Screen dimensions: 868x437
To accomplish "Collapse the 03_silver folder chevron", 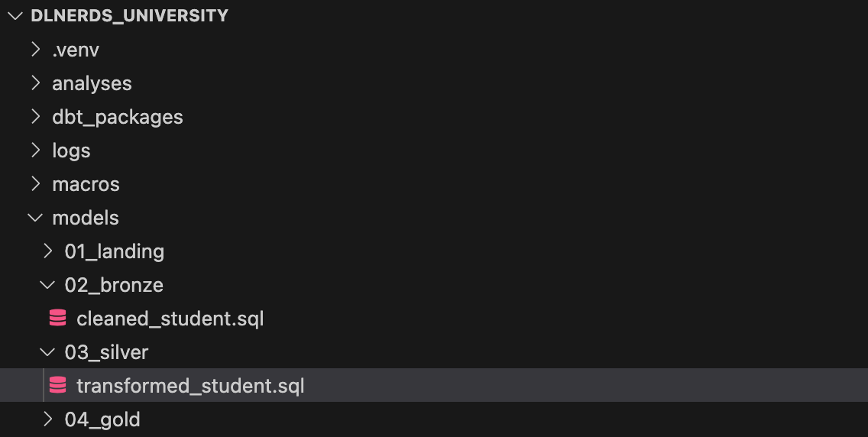I will click(x=47, y=352).
